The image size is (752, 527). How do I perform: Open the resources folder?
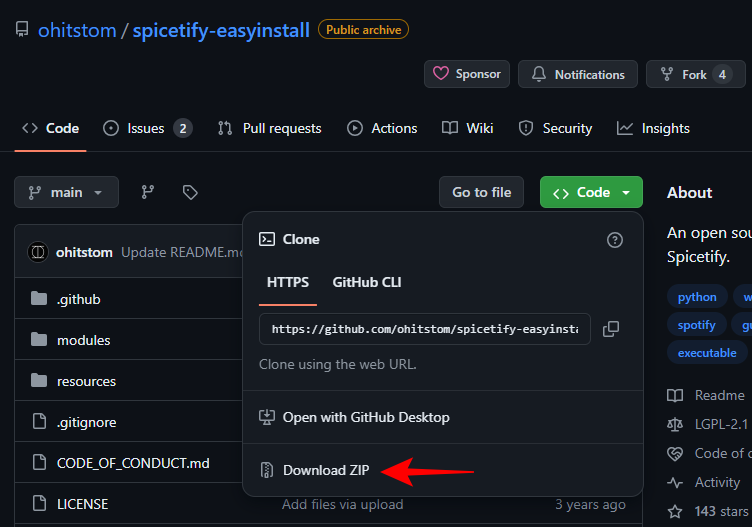86,381
